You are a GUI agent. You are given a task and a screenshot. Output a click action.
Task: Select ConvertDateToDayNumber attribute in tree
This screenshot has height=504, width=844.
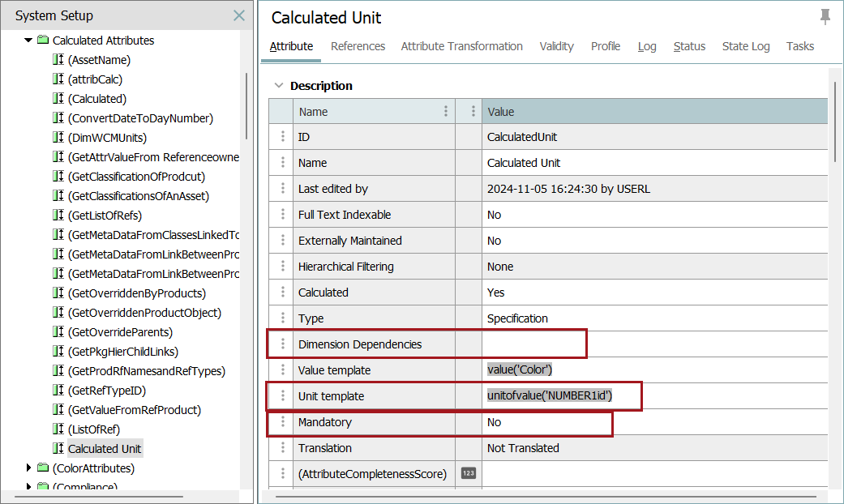[x=140, y=118]
